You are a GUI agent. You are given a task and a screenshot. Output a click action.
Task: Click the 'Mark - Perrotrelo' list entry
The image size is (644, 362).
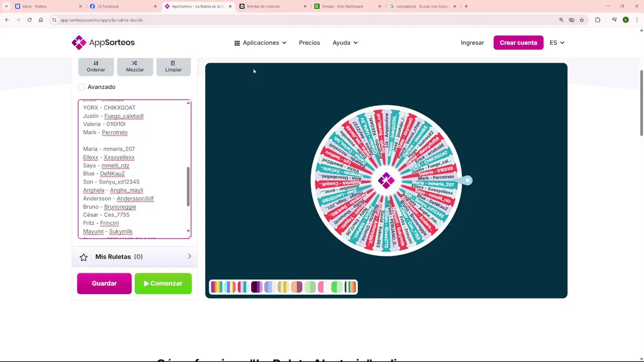tap(105, 132)
